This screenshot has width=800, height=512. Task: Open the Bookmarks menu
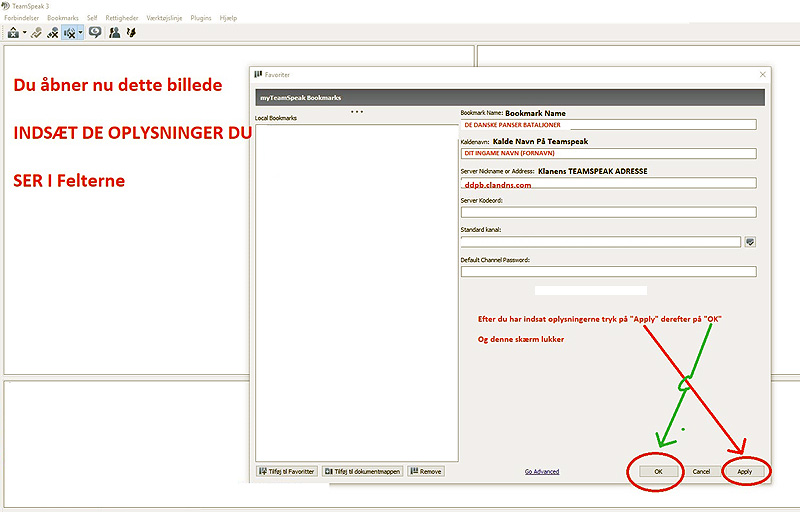(62, 18)
